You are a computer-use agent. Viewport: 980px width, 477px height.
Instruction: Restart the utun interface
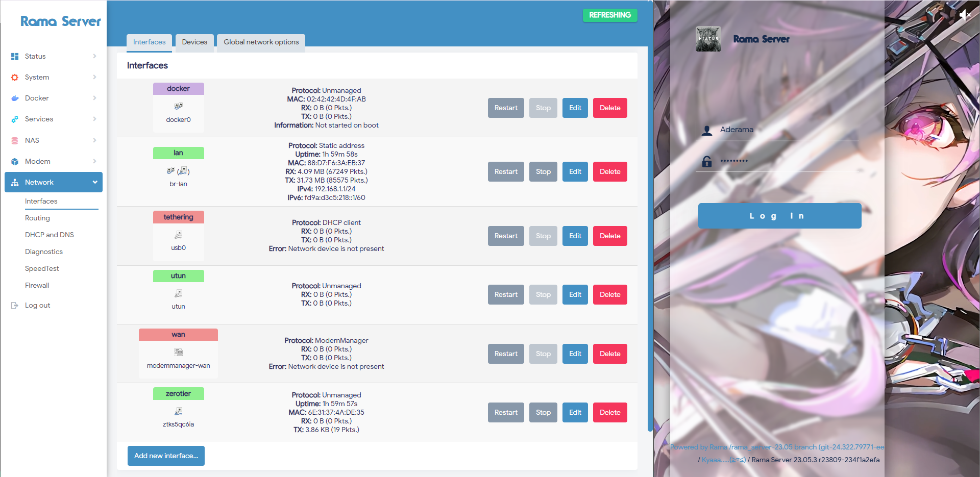click(x=506, y=294)
